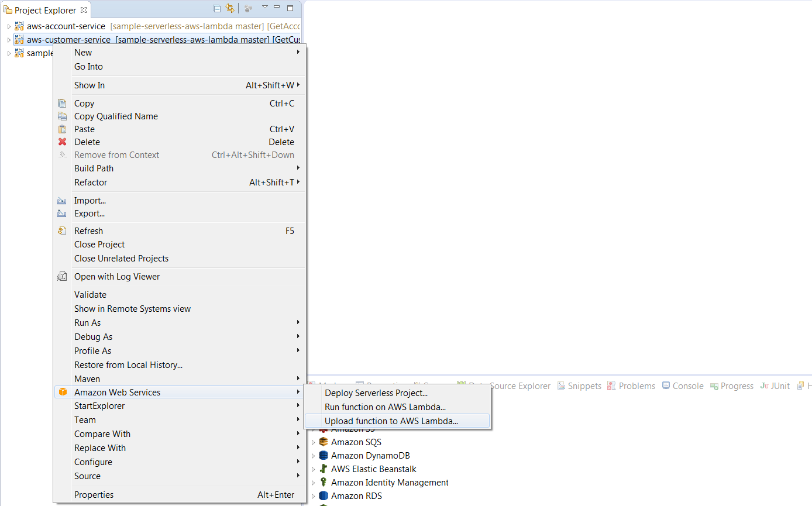Click the red Delete X icon
The image size is (812, 506).
tap(62, 142)
